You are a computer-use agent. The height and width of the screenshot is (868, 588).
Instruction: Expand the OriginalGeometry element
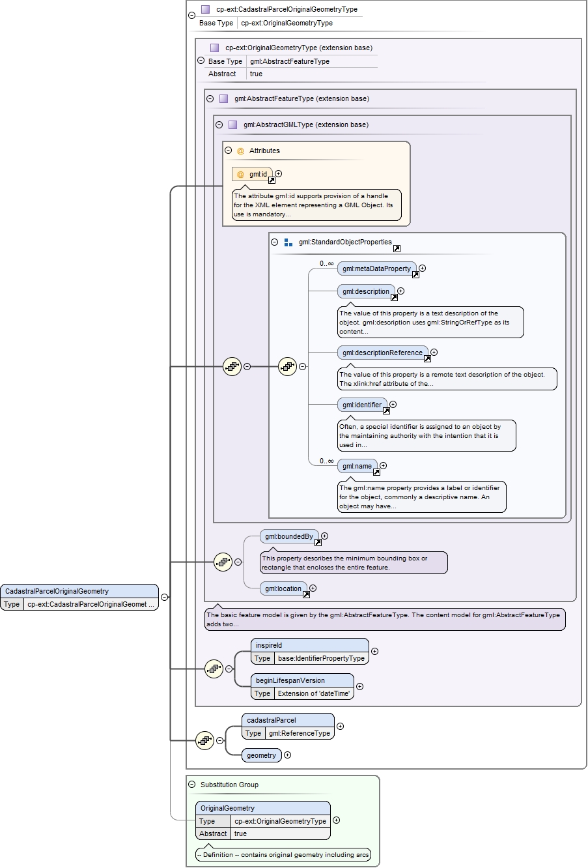point(336,820)
